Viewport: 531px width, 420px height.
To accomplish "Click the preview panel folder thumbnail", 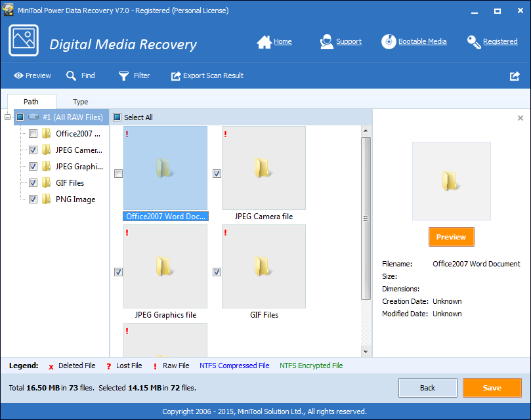I will tap(452, 181).
